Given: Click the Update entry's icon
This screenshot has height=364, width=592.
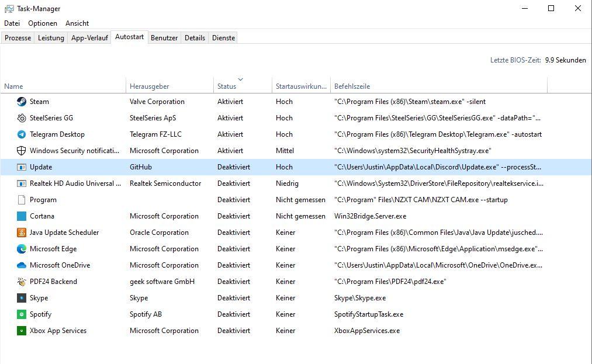Looking at the screenshot, I should (x=22, y=167).
